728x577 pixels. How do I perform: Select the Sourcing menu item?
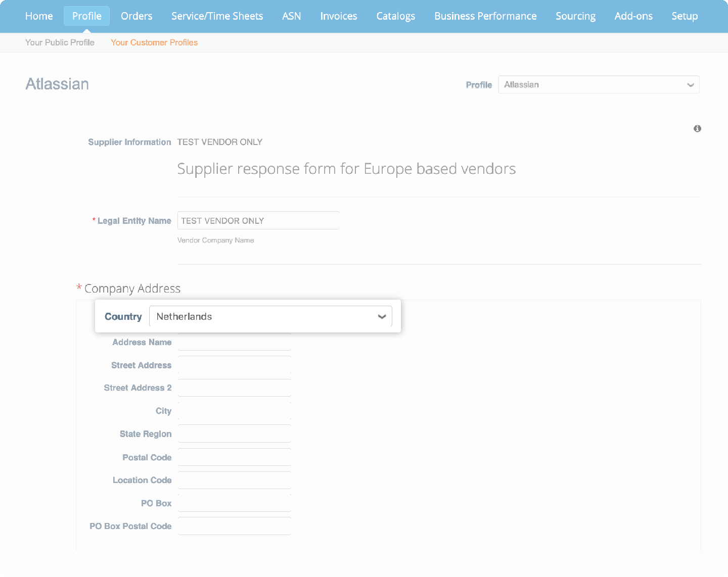pyautogui.click(x=575, y=16)
